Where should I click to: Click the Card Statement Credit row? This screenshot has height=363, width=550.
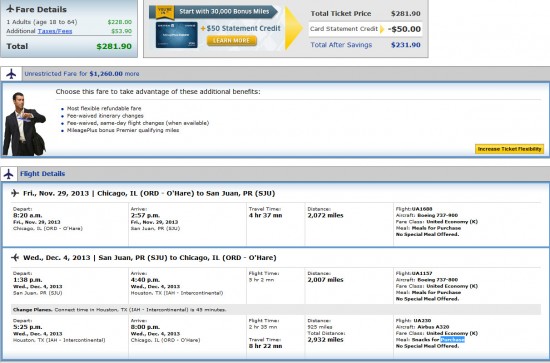click(365, 29)
